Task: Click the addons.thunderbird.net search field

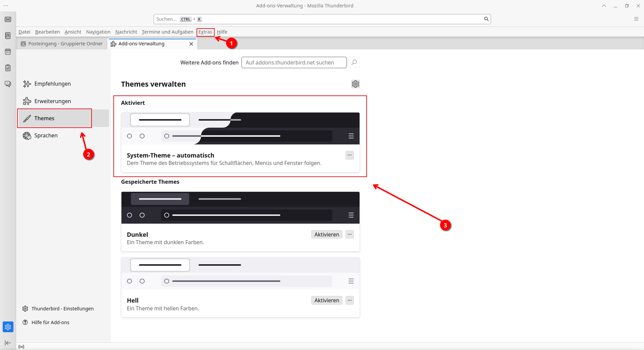Action: click(294, 62)
